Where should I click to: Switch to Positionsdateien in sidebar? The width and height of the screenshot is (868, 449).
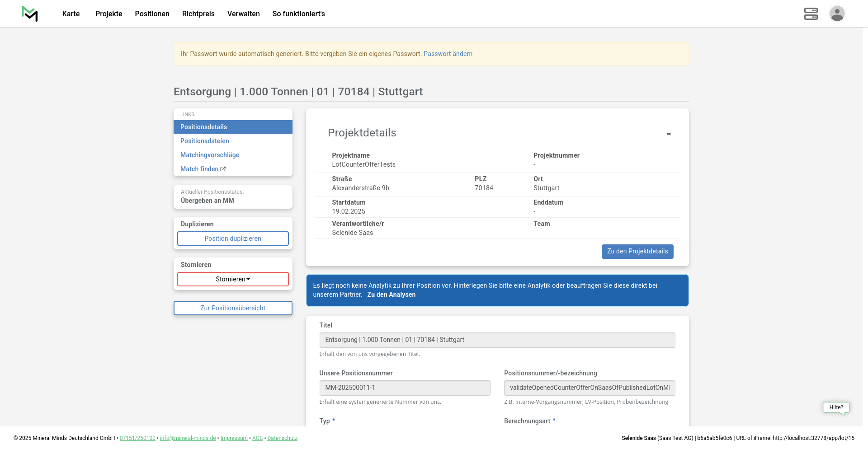coord(205,141)
